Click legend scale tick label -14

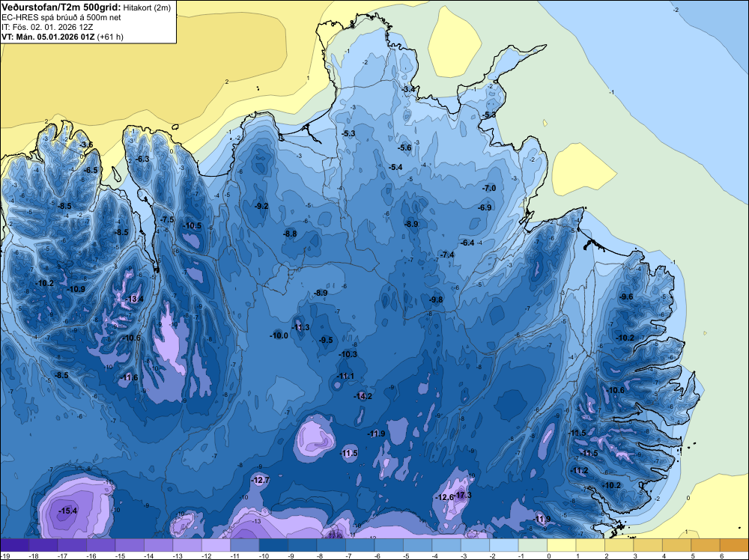click(148, 556)
